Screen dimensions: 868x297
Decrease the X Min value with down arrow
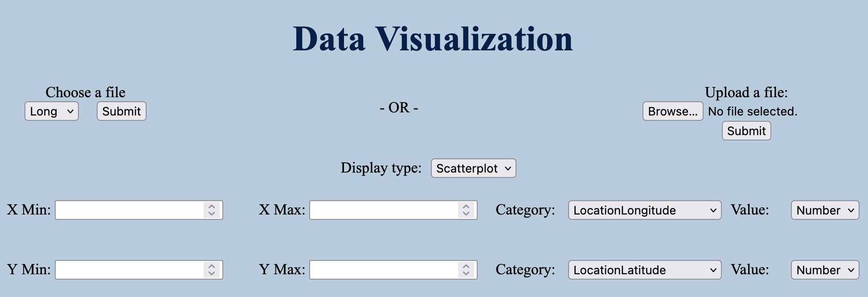212,214
